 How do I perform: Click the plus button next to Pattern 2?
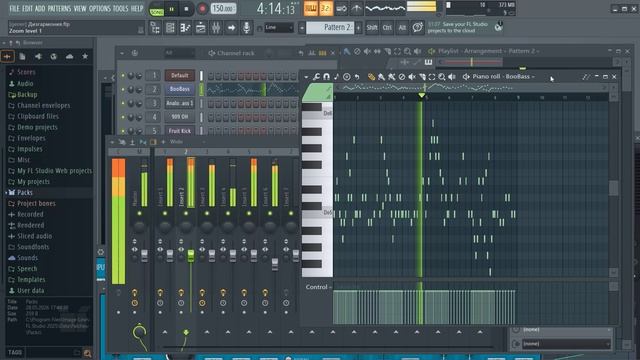tap(358, 28)
